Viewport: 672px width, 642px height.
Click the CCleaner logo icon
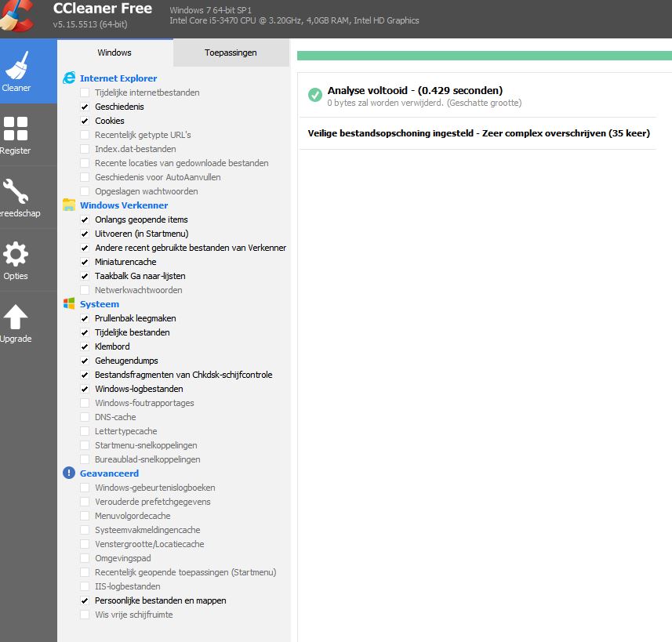coord(17,16)
